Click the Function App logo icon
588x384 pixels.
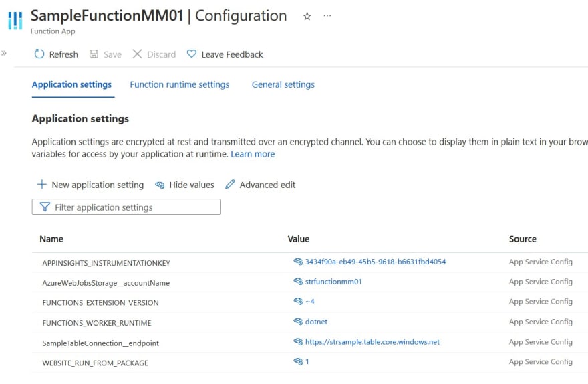[15, 21]
